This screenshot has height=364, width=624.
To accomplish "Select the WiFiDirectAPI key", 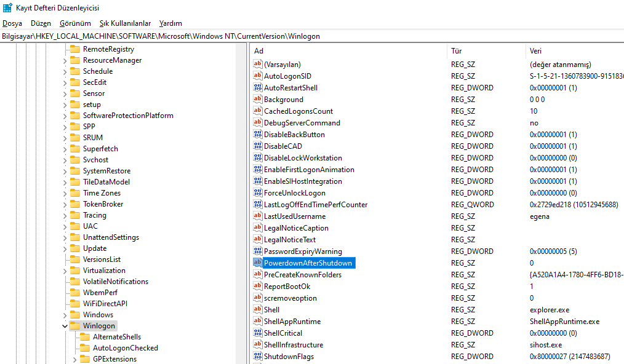I will [x=105, y=304].
